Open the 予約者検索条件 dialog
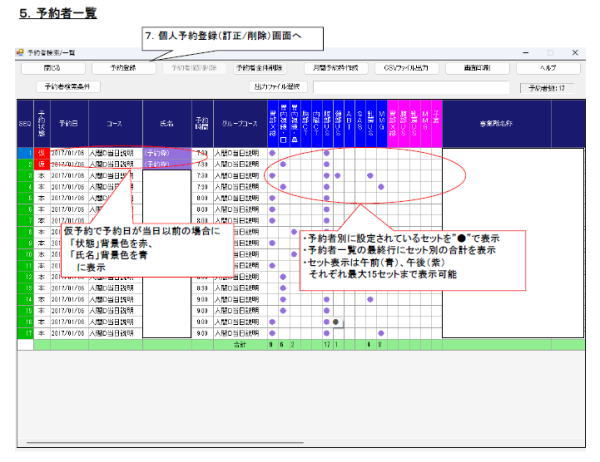Viewport: 600px width, 462px height. point(68,87)
